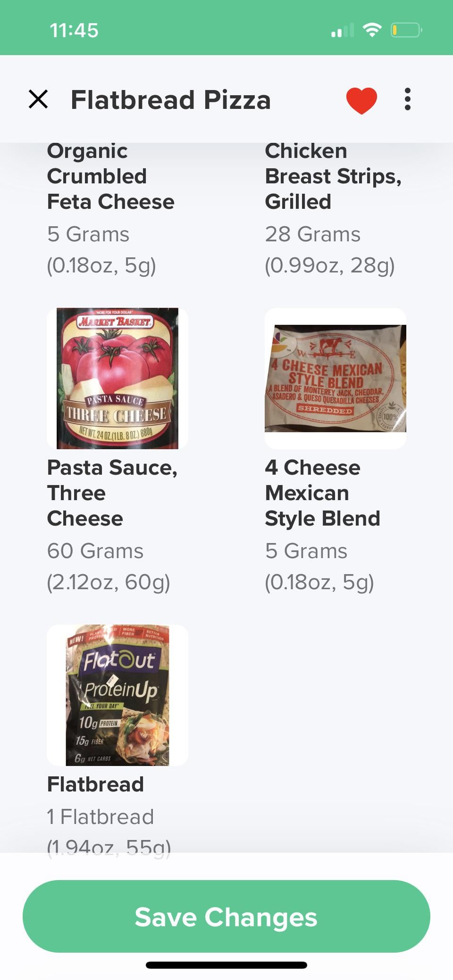Toggle the red heart favorite icon
Screen dimensions: 453x980
[x=361, y=100]
